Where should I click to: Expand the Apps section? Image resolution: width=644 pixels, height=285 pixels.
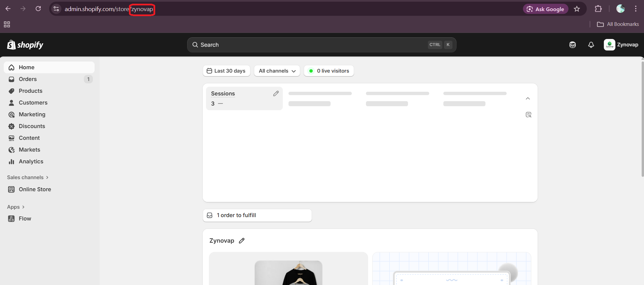coord(16,207)
